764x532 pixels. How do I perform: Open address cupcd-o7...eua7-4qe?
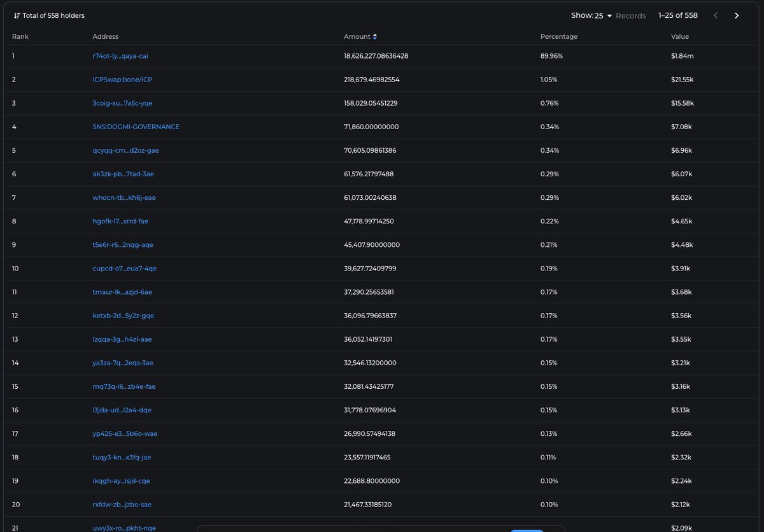[x=125, y=268]
